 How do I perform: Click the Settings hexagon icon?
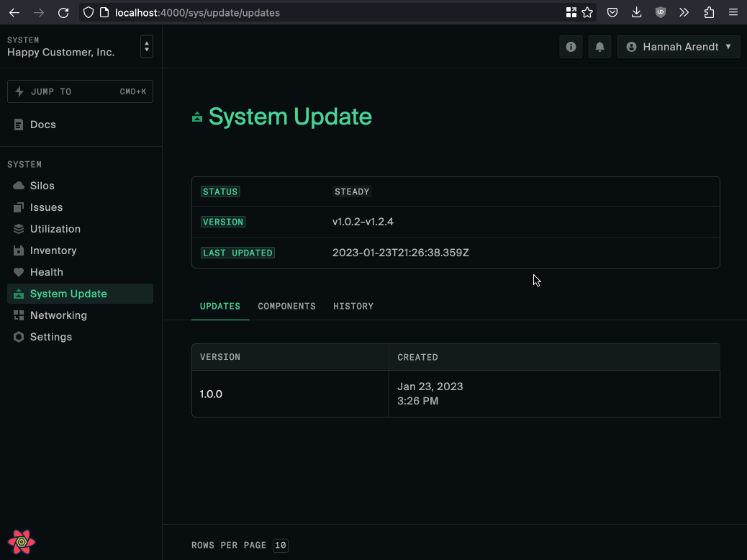coord(19,337)
